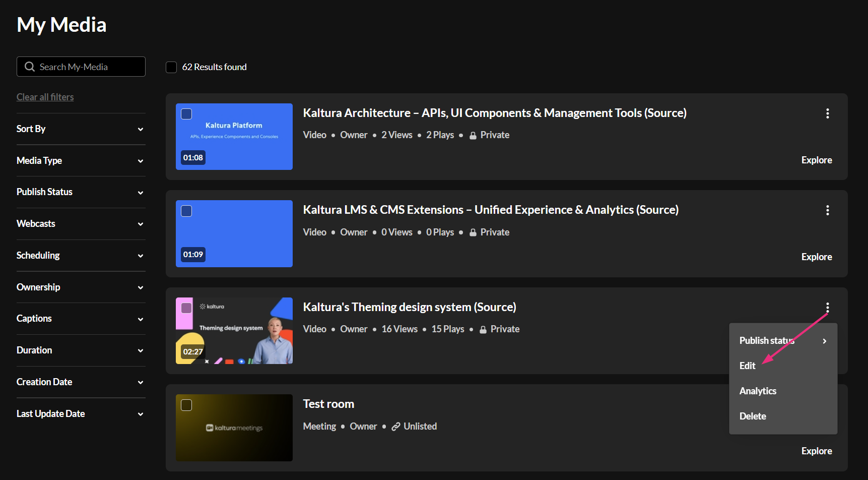Click the 16 Views count
868x480 pixels.
tap(399, 329)
